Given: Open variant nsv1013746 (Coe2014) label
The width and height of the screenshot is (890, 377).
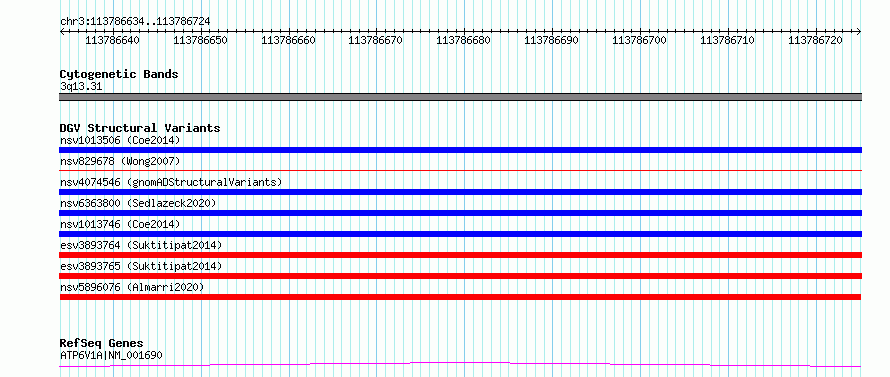Looking at the screenshot, I should point(120,224).
